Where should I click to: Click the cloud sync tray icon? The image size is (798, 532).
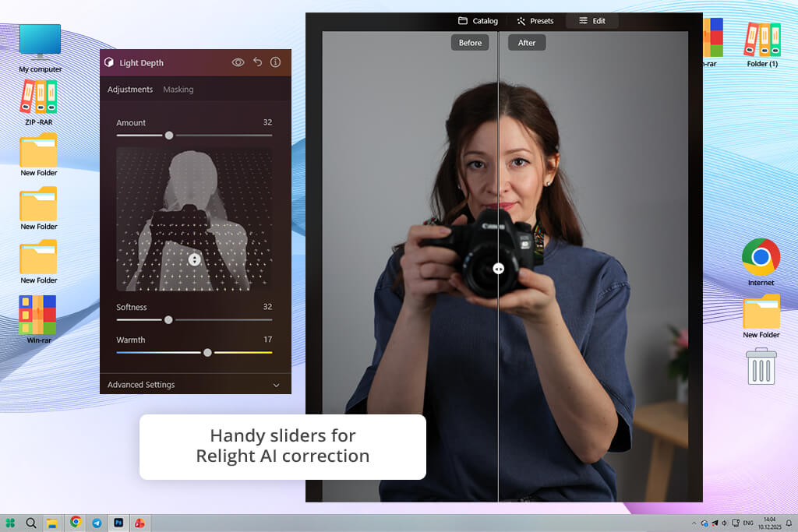click(x=704, y=523)
